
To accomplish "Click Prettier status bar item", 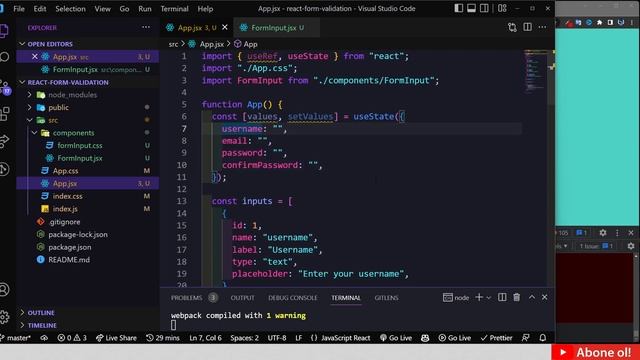I will pyautogui.click(x=496, y=338).
